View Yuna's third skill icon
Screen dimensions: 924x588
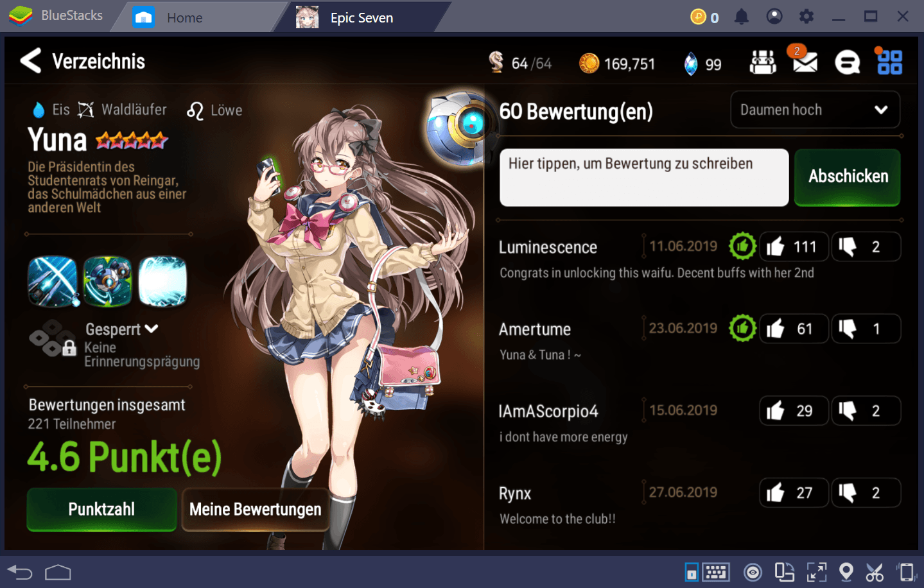pos(163,281)
